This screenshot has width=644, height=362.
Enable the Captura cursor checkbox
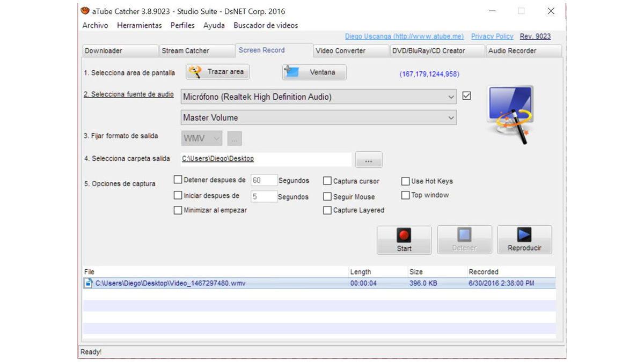click(327, 181)
